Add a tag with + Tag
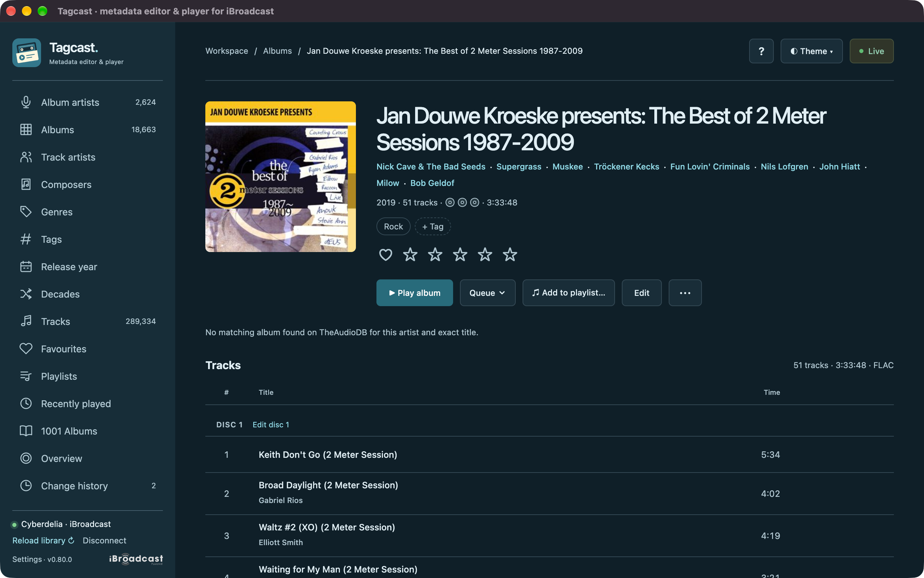The image size is (924, 578). [432, 226]
